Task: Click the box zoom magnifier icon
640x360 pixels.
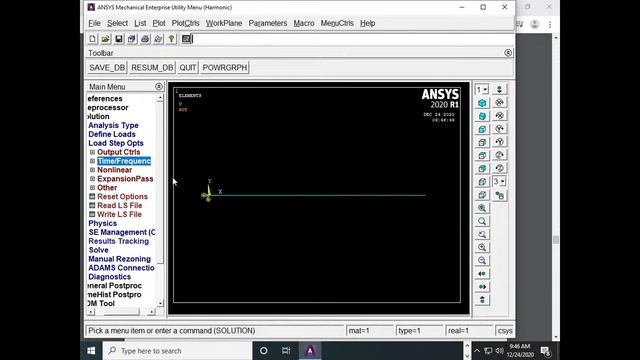Action: pos(482,221)
